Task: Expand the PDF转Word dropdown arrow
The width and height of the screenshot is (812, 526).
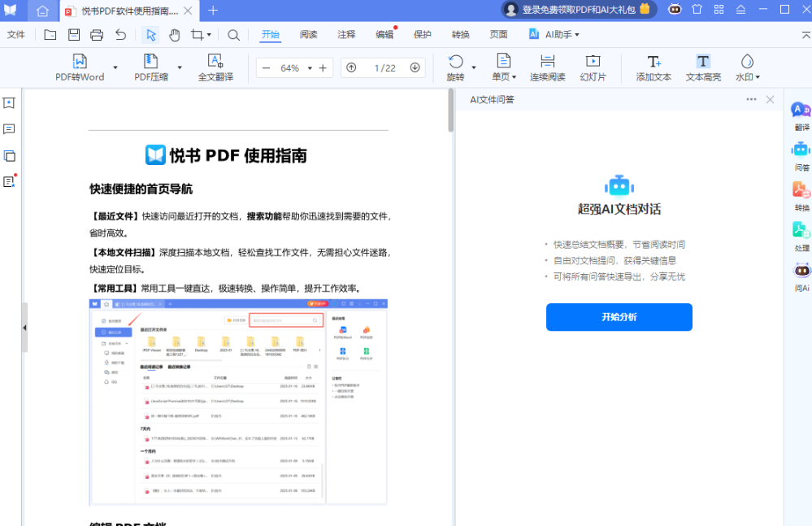Action: [115, 67]
